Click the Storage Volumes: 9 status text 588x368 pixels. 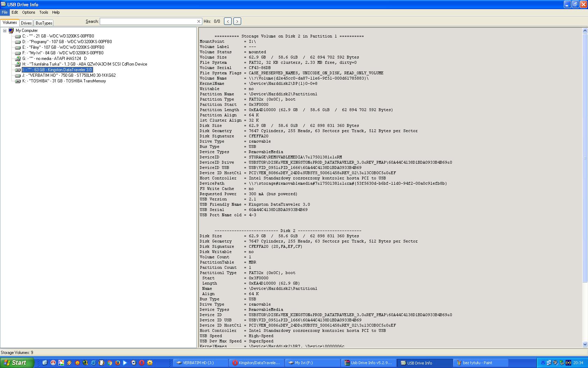pyautogui.click(x=17, y=353)
